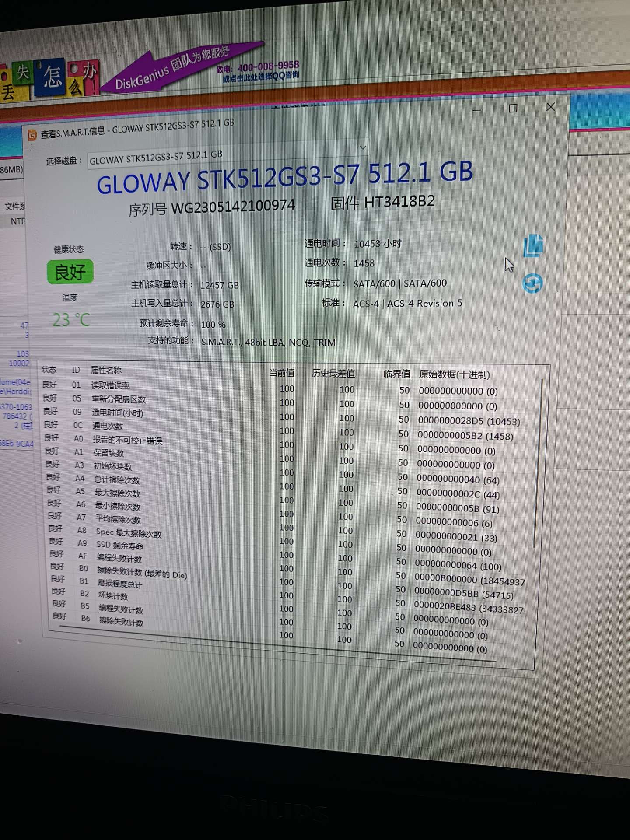Click the 临界值 column header

click(x=396, y=374)
